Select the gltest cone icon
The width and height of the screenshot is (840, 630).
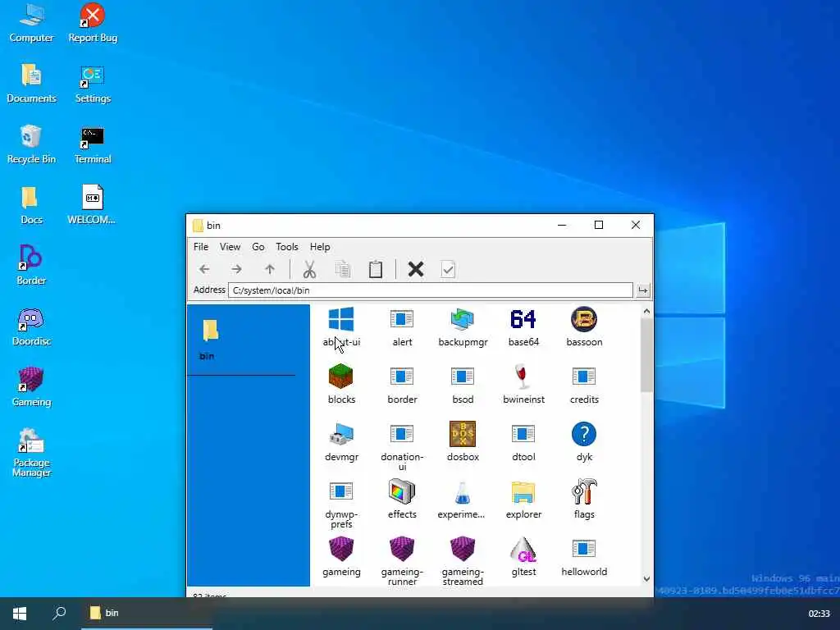click(x=523, y=550)
